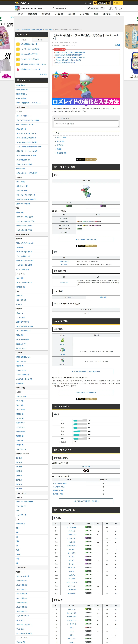Viewport: 138px width, 644px height.
Task: Jump to タイプ・特性 in table of contents
Action: coord(61,137)
